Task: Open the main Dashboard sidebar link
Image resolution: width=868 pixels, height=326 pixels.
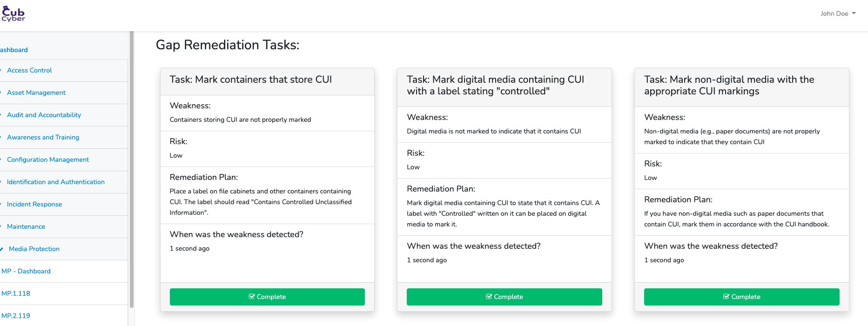Action: pyautogui.click(x=14, y=50)
